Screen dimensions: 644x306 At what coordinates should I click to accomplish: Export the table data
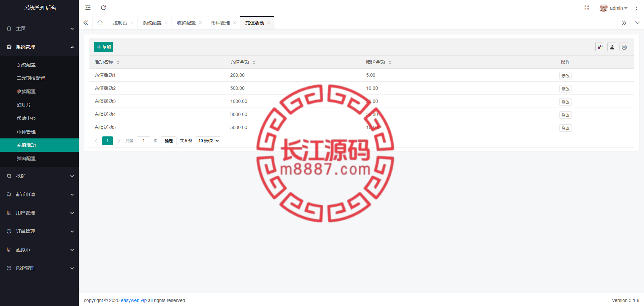[612, 47]
